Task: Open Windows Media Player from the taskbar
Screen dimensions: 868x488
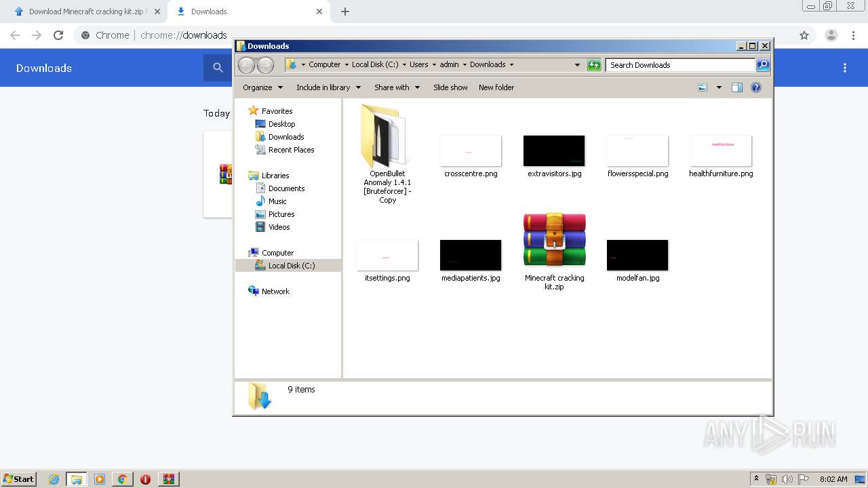Action: tap(100, 479)
